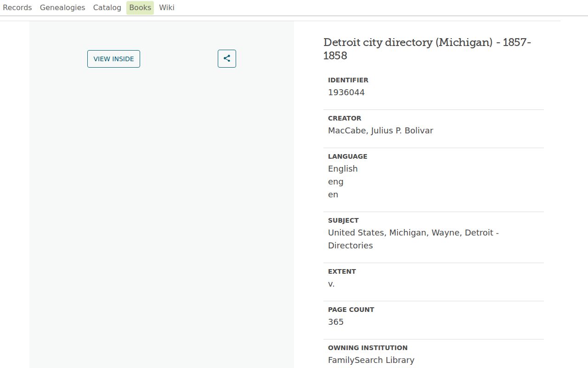Click the language code eng
The image size is (588, 368).
336,182
